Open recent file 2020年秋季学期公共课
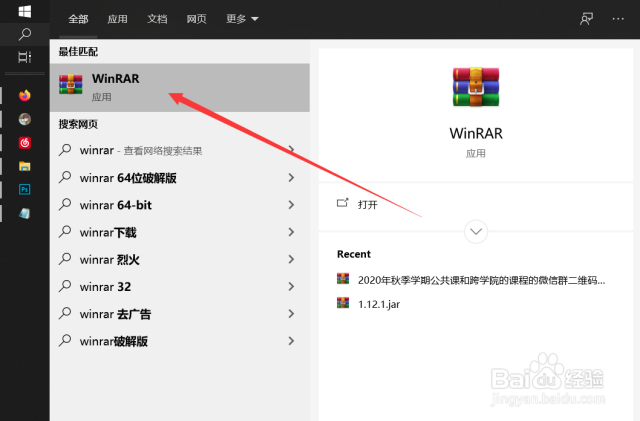Viewport: 640px width, 421px height. [x=481, y=280]
